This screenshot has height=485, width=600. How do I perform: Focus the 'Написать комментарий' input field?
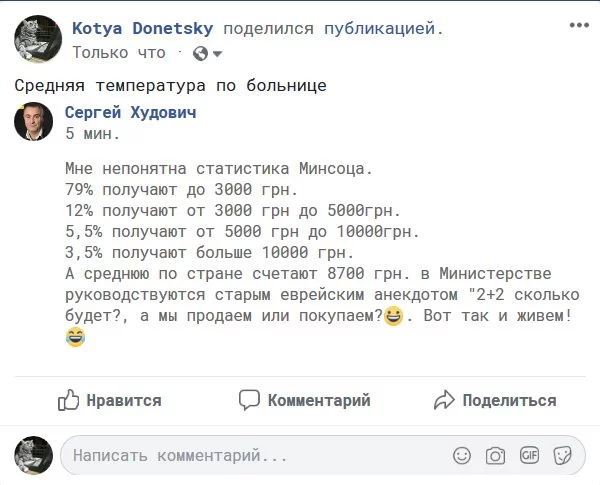(250, 456)
